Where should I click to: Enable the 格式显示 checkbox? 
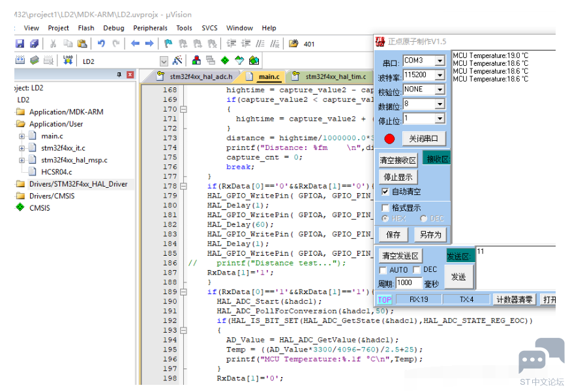[385, 207]
